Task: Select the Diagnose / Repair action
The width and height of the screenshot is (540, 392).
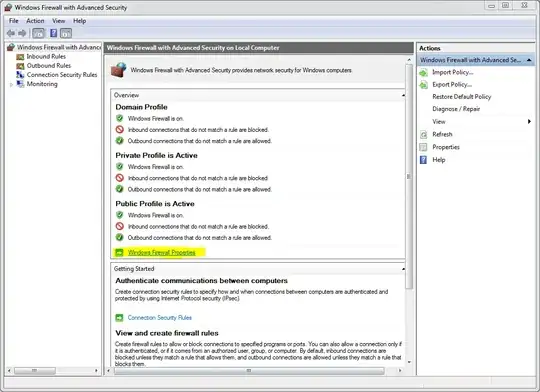Action: point(456,109)
